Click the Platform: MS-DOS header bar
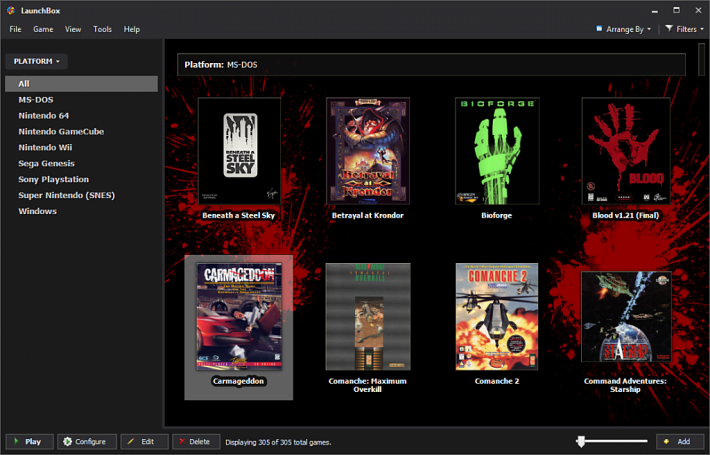 pyautogui.click(x=431, y=65)
